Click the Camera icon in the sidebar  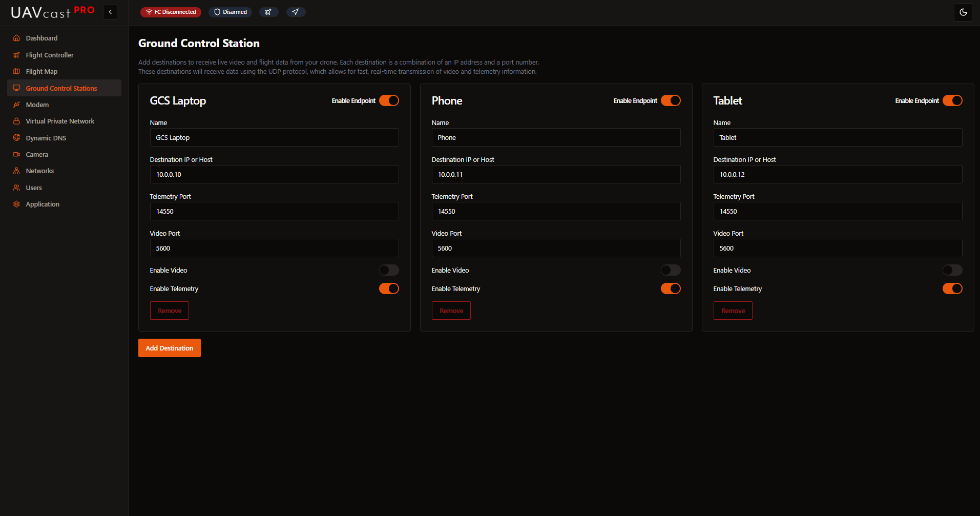pos(16,154)
